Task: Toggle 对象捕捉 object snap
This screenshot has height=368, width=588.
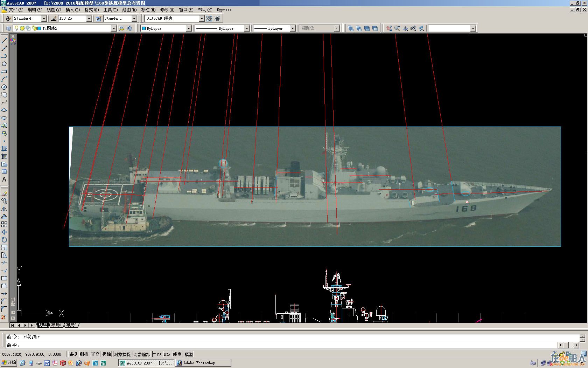Action: point(122,354)
